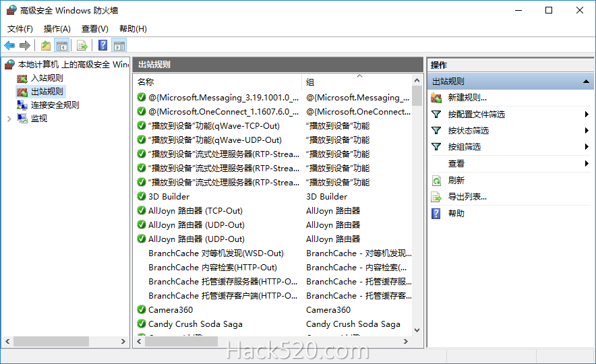The image size is (596, 364).
Task: Click green check icon of Candy Crush Soda Saga
Action: (x=142, y=324)
